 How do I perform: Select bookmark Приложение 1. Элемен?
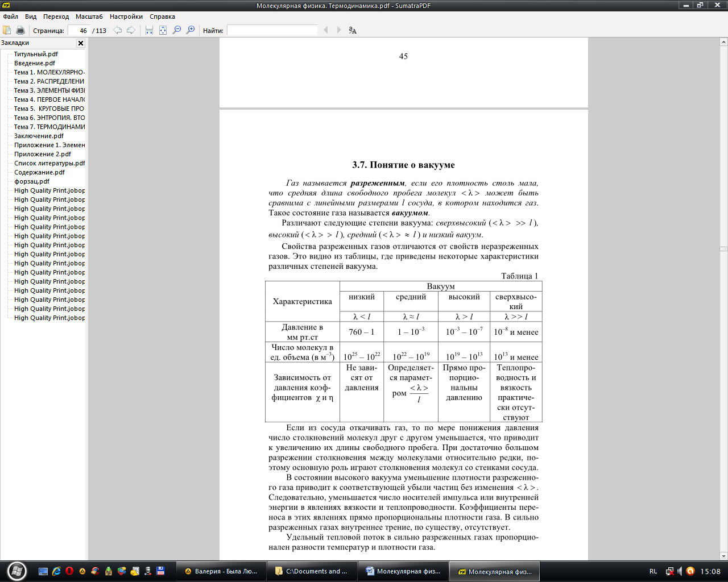[x=49, y=145]
